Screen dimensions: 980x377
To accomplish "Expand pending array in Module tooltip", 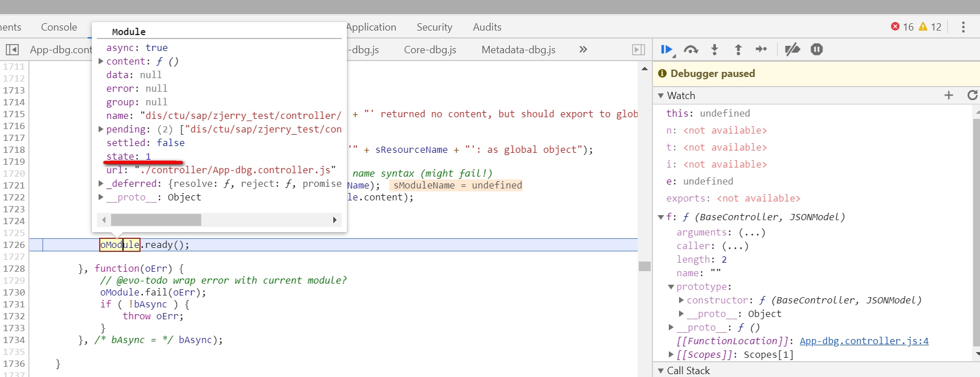I will [101, 129].
